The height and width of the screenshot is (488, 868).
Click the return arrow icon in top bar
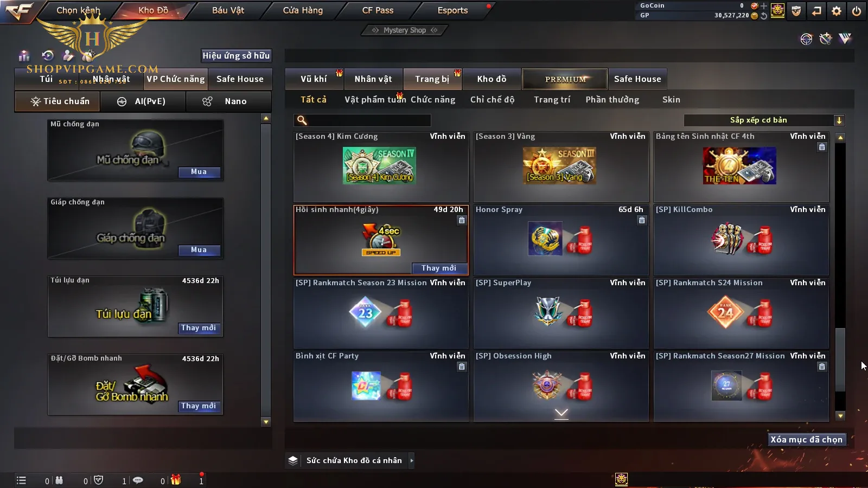pos(816,11)
